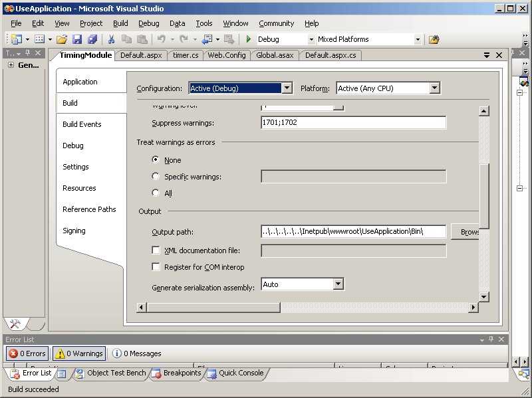Click the Open File toolbar icon
Image resolution: width=532 pixels, height=398 pixels.
[61, 39]
